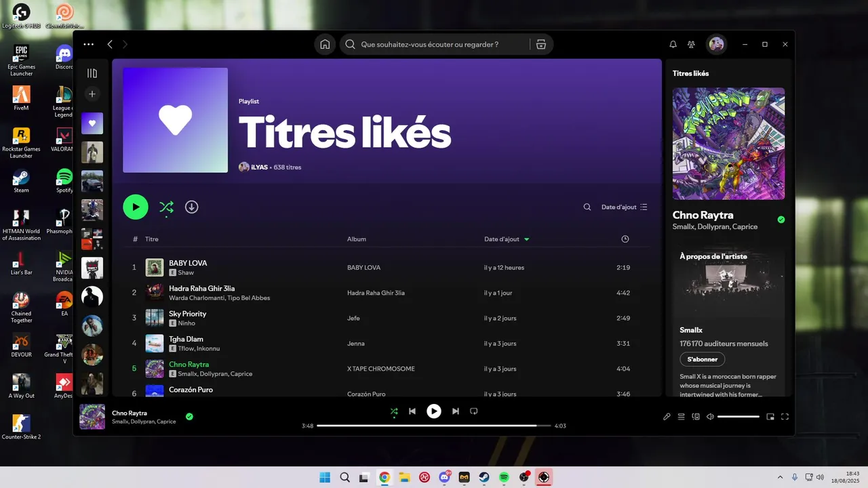Image resolution: width=868 pixels, height=488 pixels.
Task: Open the user profile avatar menu
Action: (716, 44)
